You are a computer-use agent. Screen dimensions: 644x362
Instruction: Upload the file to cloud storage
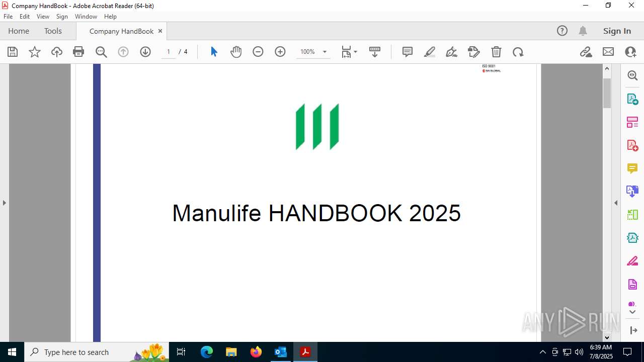pyautogui.click(x=57, y=52)
